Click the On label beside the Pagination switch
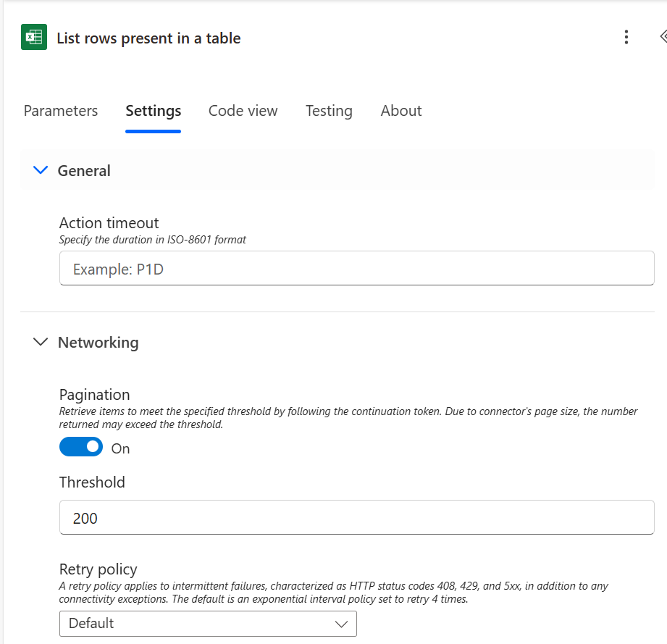Viewport: 667px width, 644px height. coord(121,448)
